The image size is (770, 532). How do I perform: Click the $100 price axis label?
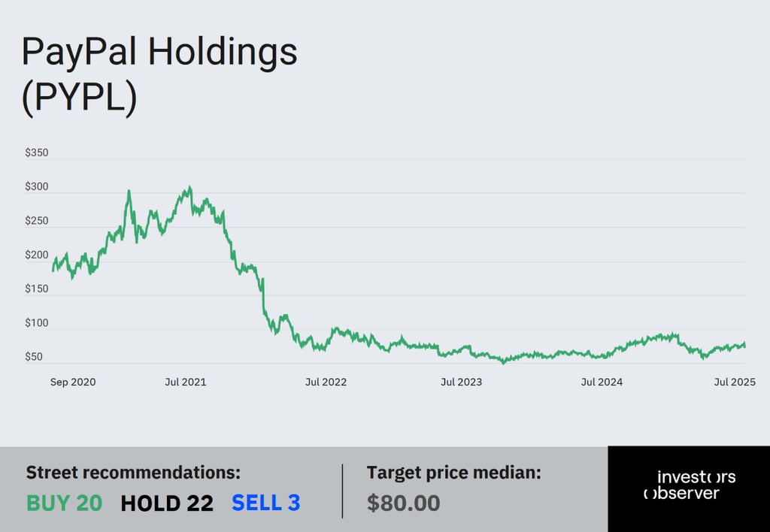click(x=37, y=323)
